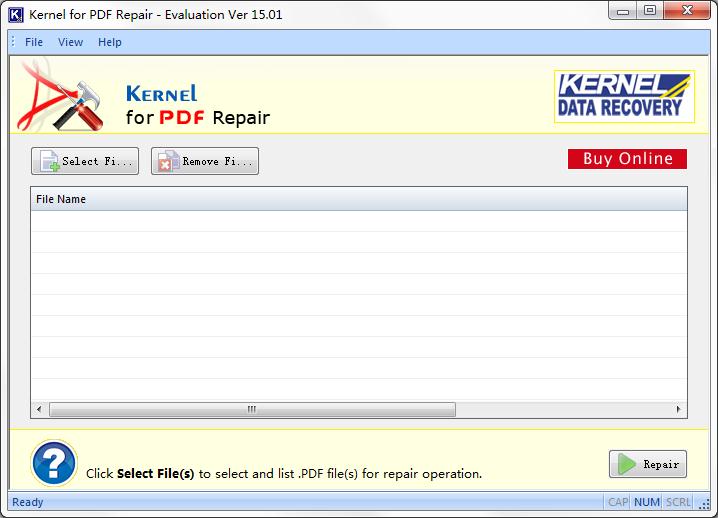Click the scrollbar right arrow
718x518 pixels.
[679, 409]
